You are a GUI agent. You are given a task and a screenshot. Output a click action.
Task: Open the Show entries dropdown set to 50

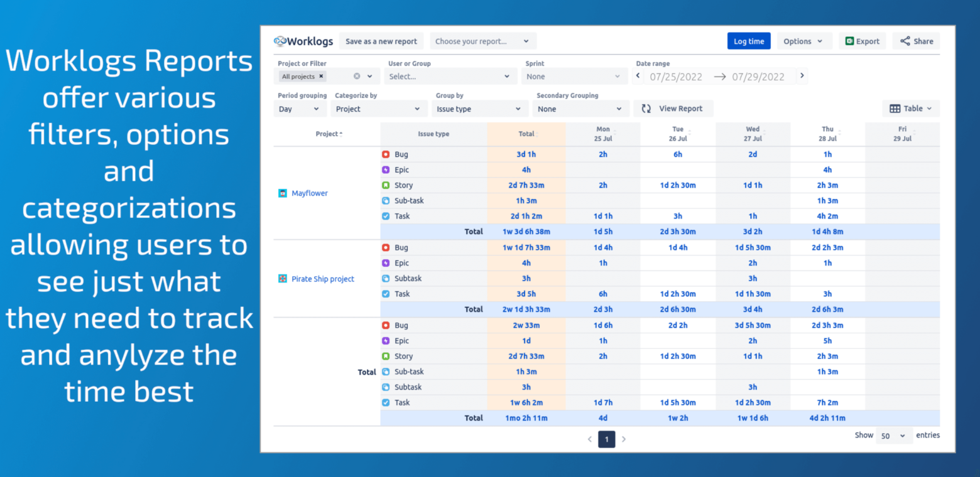tap(894, 435)
